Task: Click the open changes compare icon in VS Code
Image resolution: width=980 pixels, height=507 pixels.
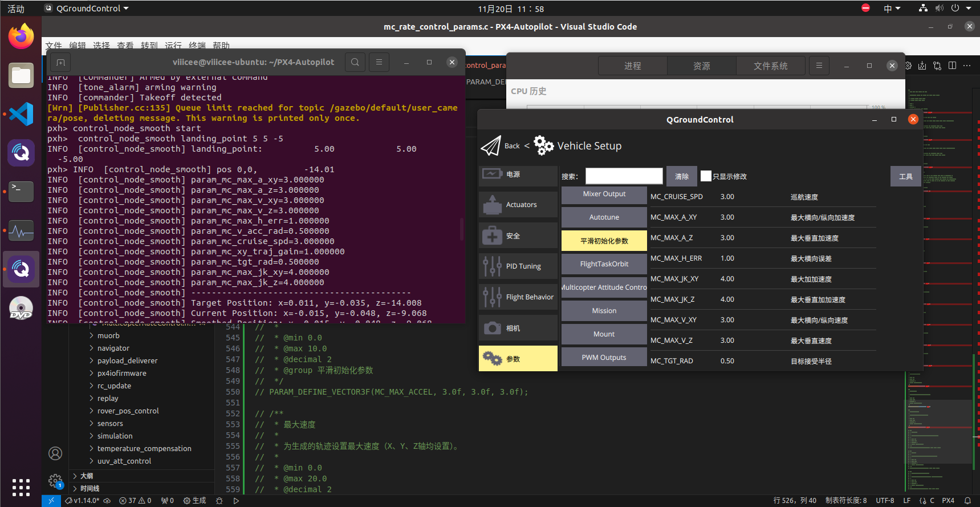Action: point(937,66)
